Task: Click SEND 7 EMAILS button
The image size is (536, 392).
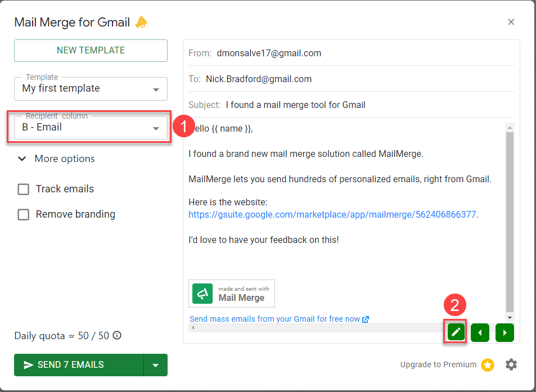Action: pos(79,365)
